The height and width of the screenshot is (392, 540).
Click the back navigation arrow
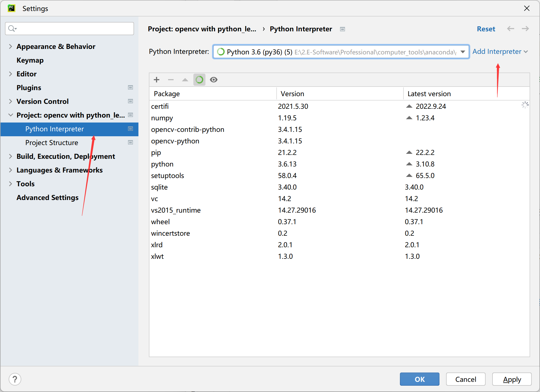tap(511, 29)
